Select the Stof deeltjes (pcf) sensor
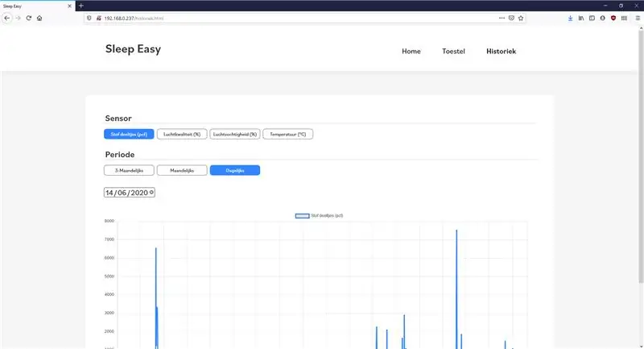Image resolution: width=644 pixels, height=349 pixels. tap(129, 134)
